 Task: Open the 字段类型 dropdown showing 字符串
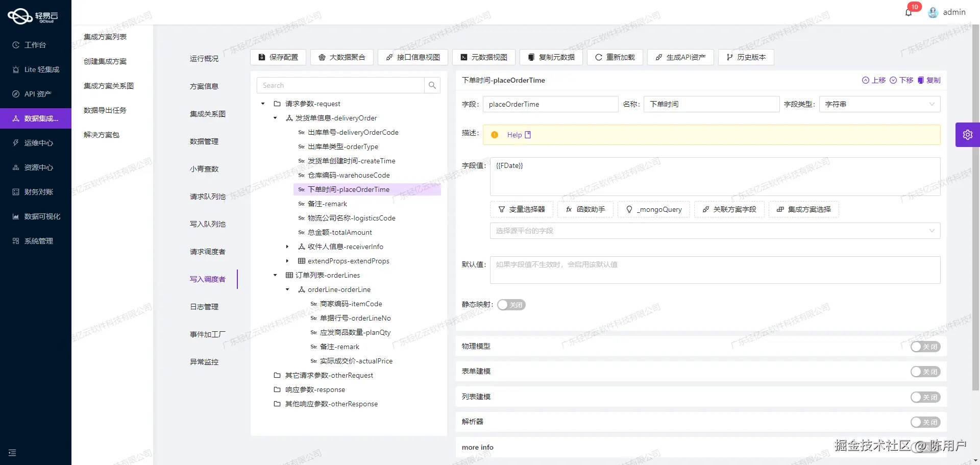click(x=879, y=104)
